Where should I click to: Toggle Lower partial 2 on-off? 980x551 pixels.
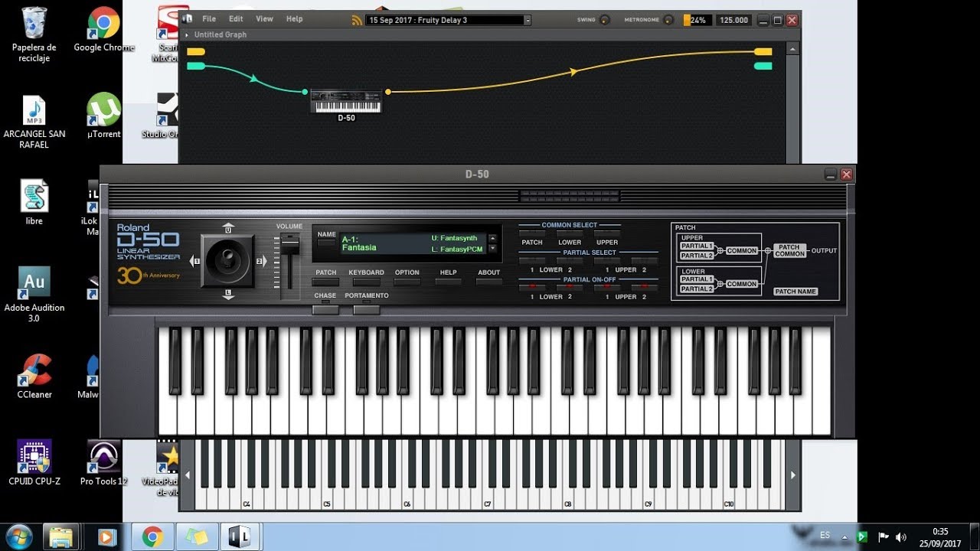[570, 288]
